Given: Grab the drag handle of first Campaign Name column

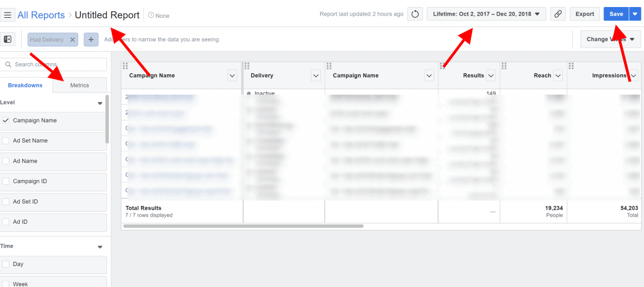Looking at the screenshot, I should click(126, 66).
